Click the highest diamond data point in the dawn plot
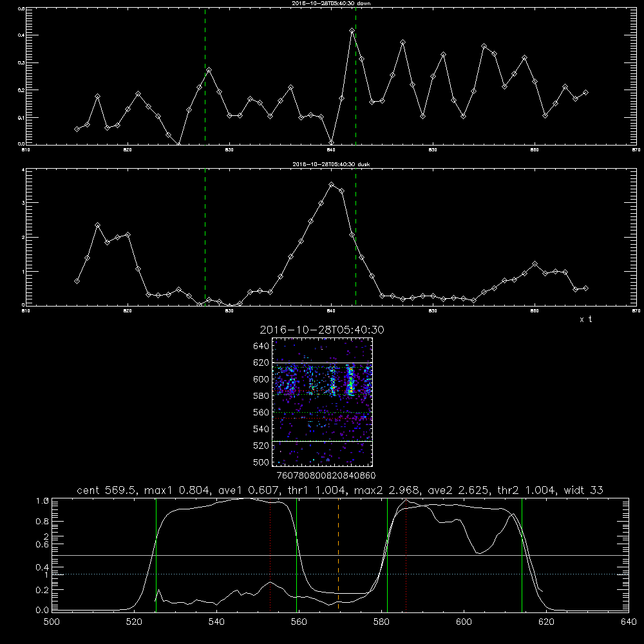The width and height of the screenshot is (644, 644). point(352,31)
